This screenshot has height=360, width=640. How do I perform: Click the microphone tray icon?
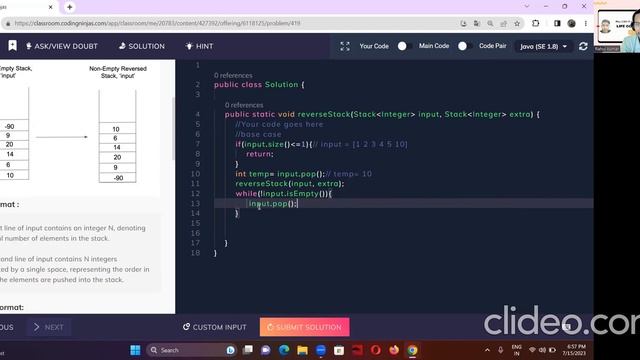tap(500, 350)
